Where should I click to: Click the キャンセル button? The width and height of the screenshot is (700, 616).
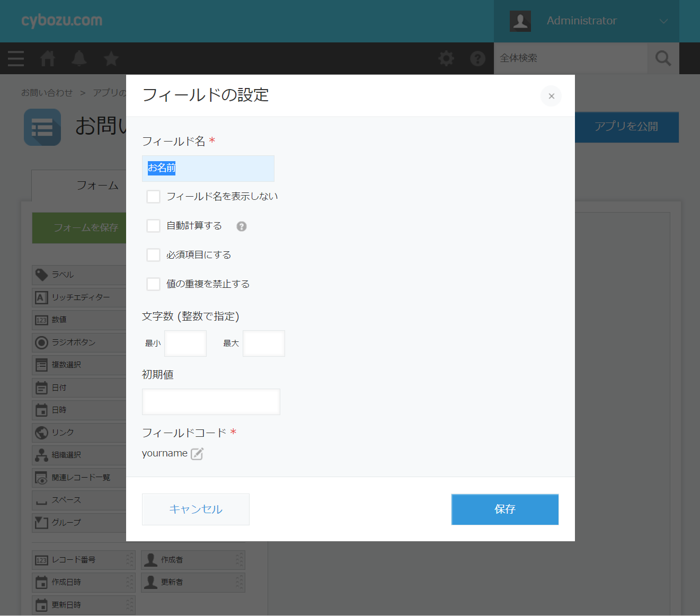(196, 509)
